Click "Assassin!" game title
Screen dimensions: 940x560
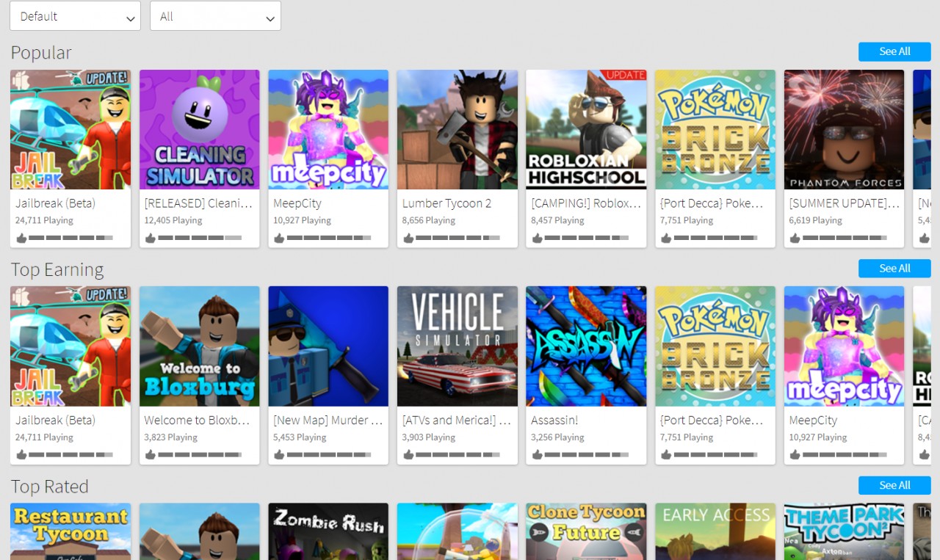(x=554, y=420)
